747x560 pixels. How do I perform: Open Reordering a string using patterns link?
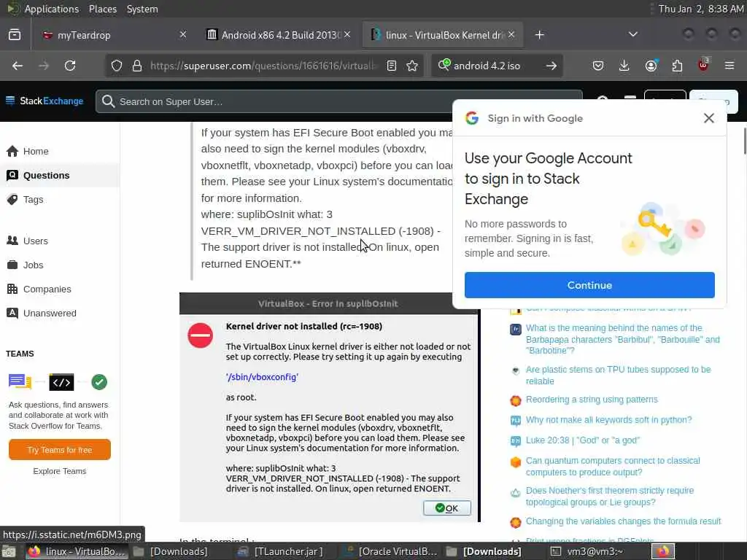[591, 400]
